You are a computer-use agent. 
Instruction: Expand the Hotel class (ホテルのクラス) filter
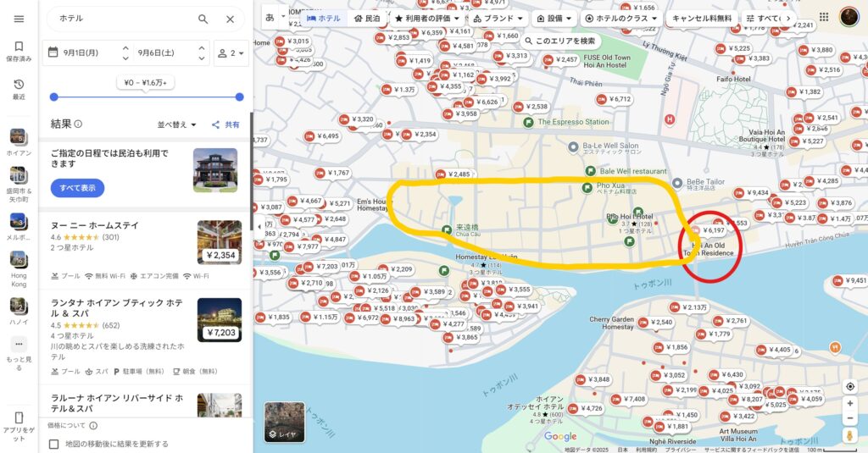point(620,19)
